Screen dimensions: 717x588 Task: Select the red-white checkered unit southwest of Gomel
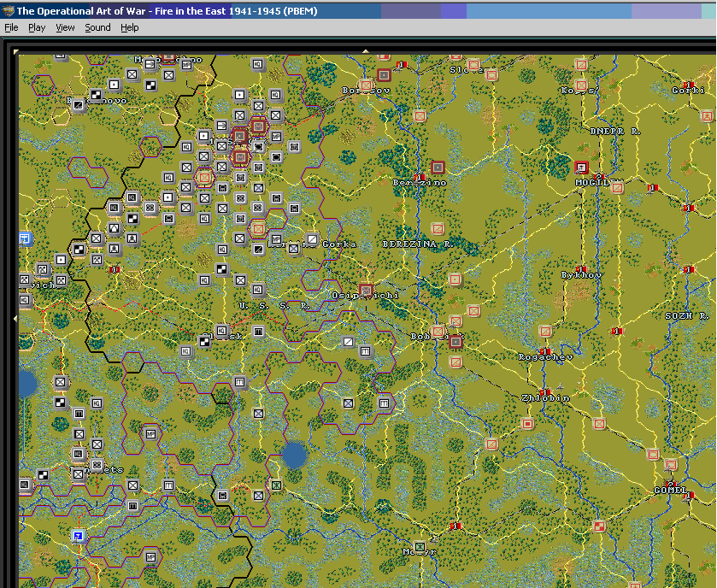pyautogui.click(x=599, y=526)
